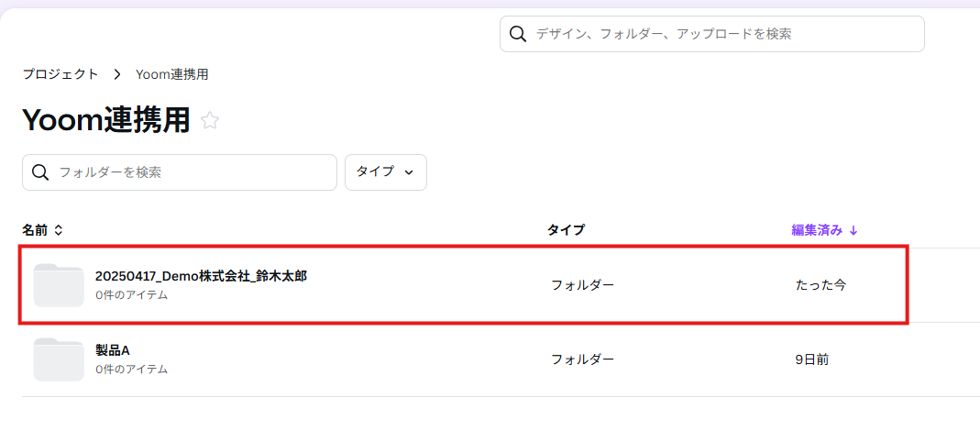Click the breadcrumb chevron separator

(117, 74)
